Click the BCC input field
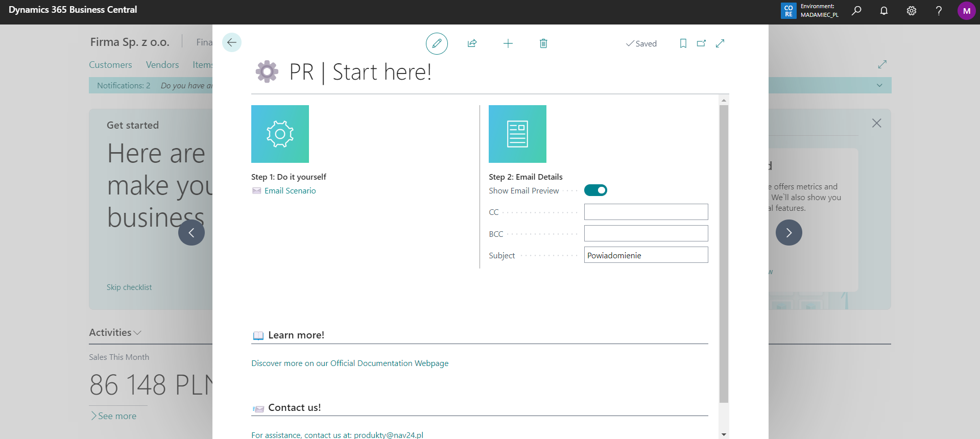This screenshot has width=980, height=439. click(646, 233)
